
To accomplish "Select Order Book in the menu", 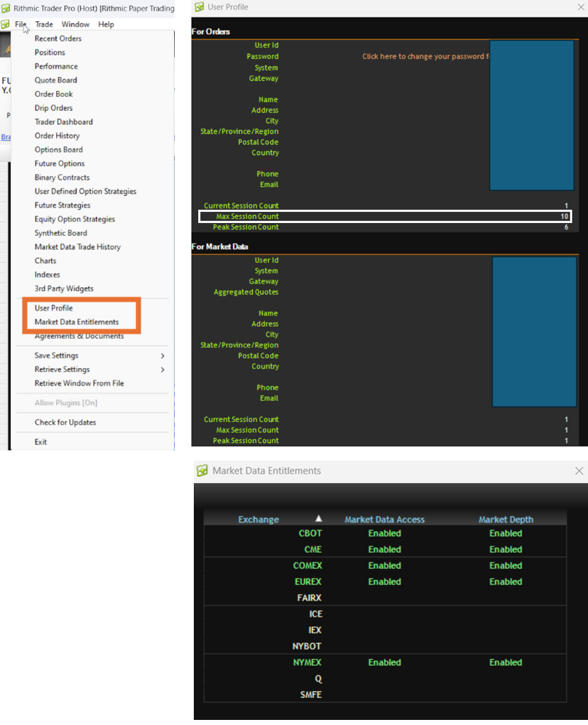I will point(54,94).
